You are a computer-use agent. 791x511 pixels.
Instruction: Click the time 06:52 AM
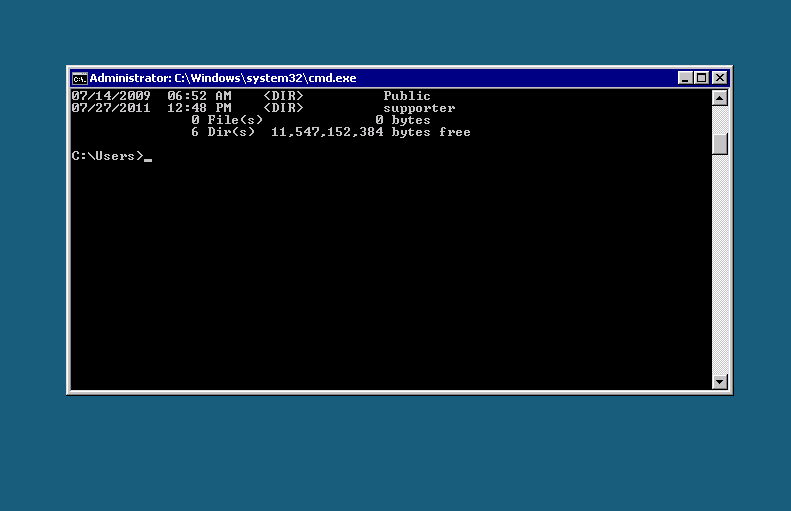[x=199, y=96]
